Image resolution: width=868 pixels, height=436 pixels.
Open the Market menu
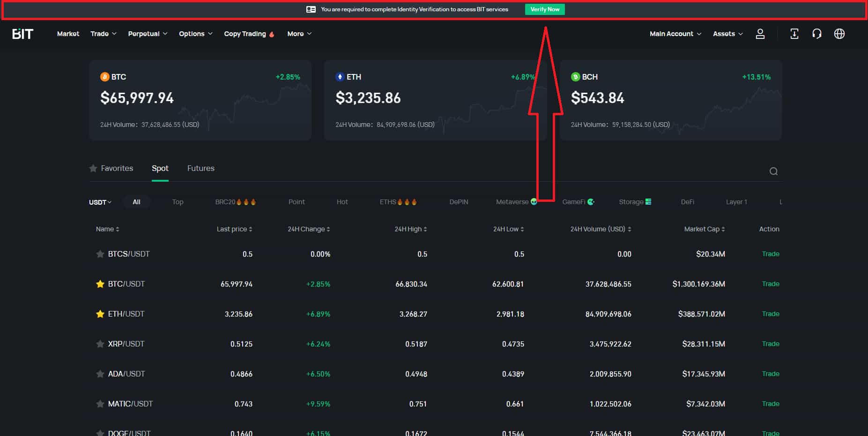click(x=68, y=34)
